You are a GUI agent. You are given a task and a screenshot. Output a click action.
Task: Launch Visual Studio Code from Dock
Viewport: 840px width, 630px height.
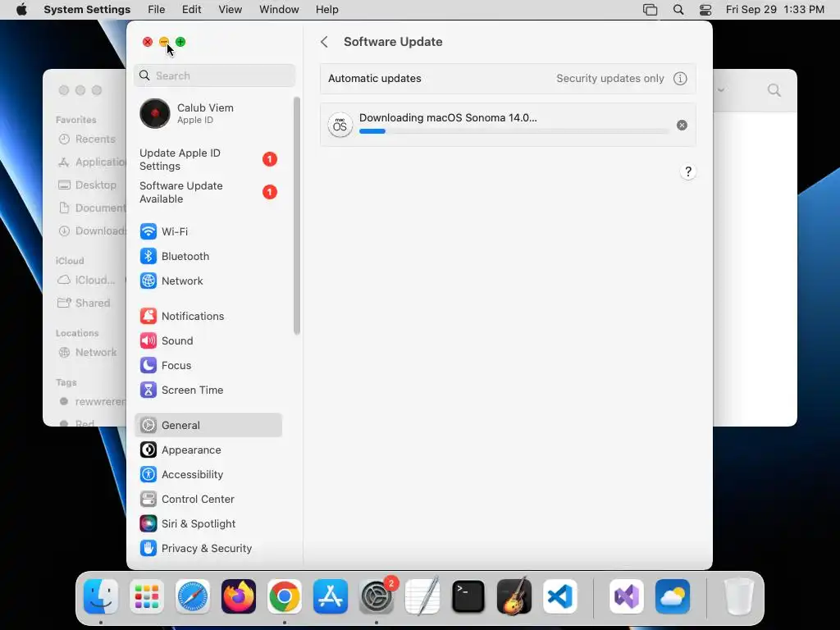(x=559, y=596)
